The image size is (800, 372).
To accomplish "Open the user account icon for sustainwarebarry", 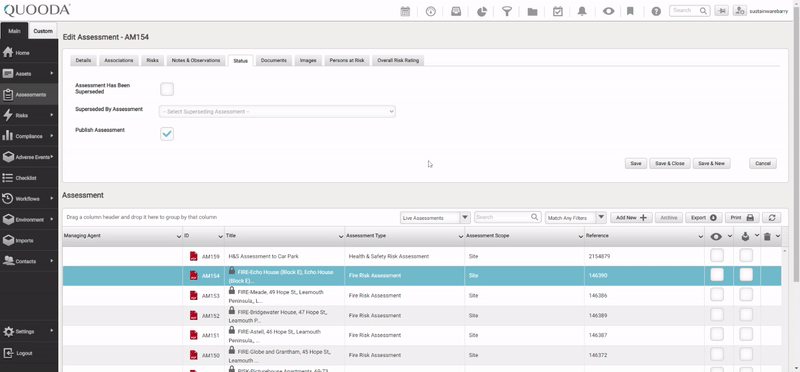I will (x=739, y=11).
